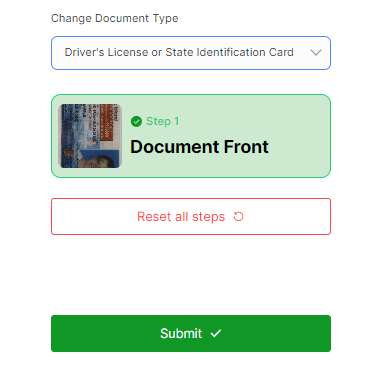
Task: Click the Reset all steps red text
Action: tap(181, 217)
